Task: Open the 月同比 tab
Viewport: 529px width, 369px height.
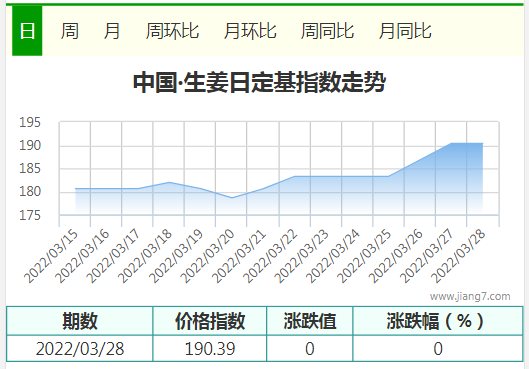Action: pyautogui.click(x=405, y=31)
